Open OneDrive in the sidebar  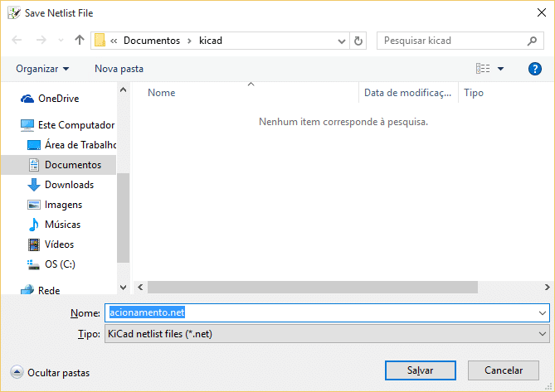58,99
